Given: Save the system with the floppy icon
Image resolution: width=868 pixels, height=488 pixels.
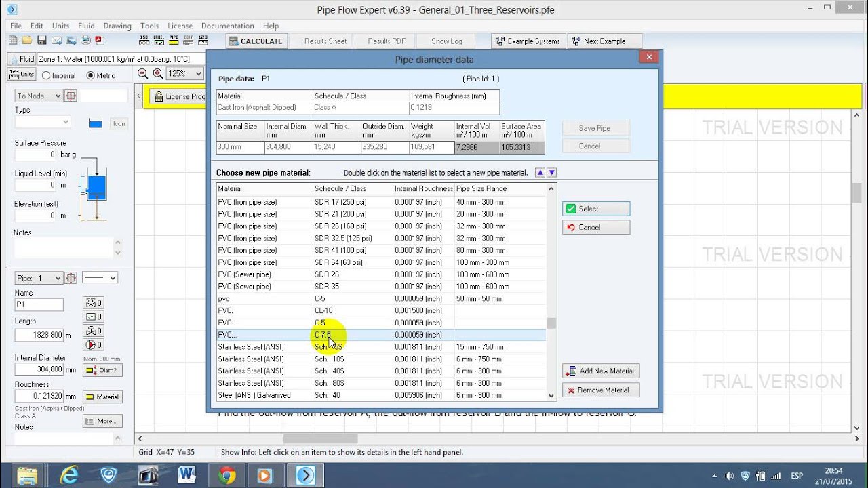Looking at the screenshot, I should 42,41.
